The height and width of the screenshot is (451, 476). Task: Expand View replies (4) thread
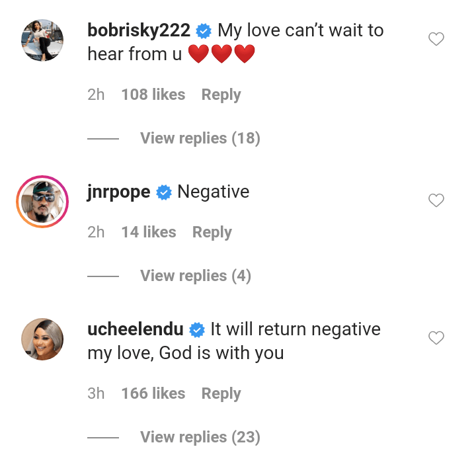point(195,276)
